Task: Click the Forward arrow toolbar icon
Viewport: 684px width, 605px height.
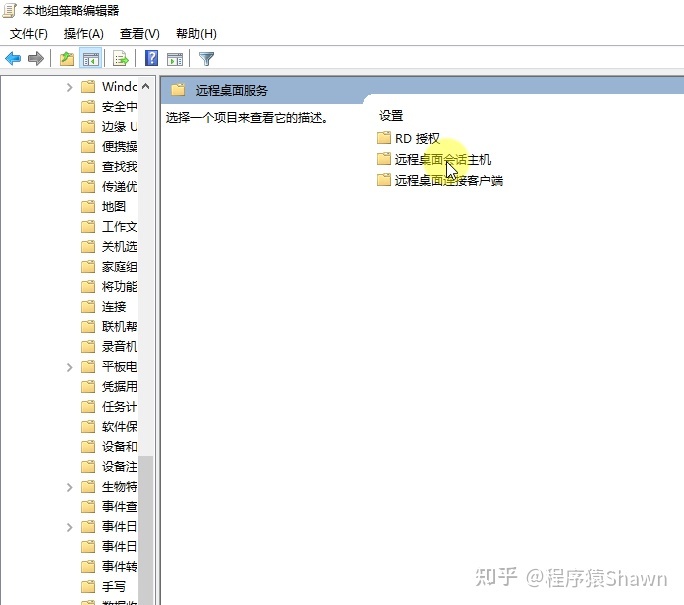Action: click(x=36, y=58)
